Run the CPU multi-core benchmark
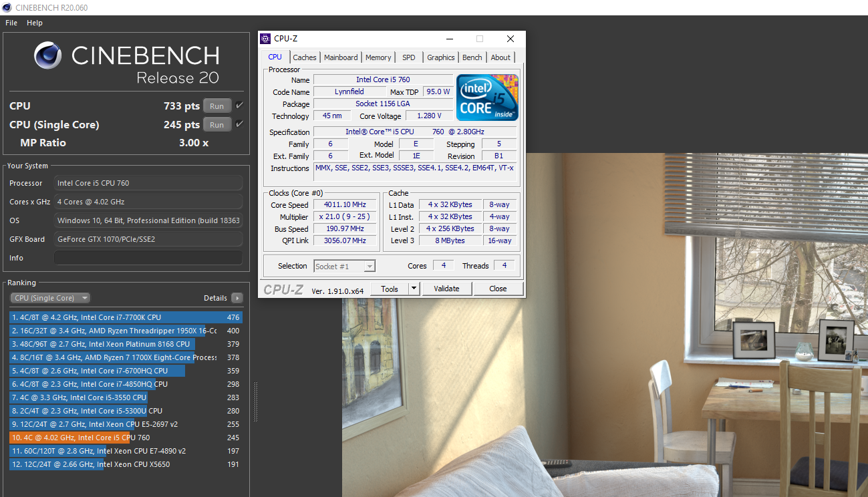Viewport: 868px width, 497px height. [x=217, y=106]
